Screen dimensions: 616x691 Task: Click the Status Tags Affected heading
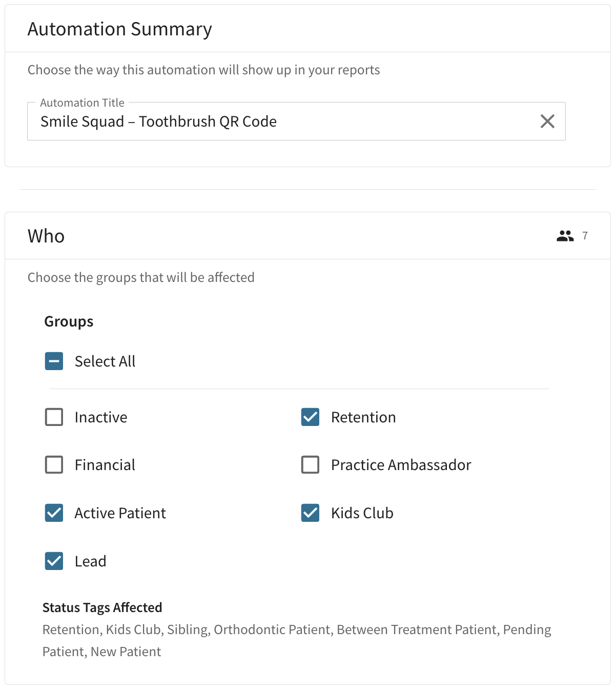(x=102, y=607)
